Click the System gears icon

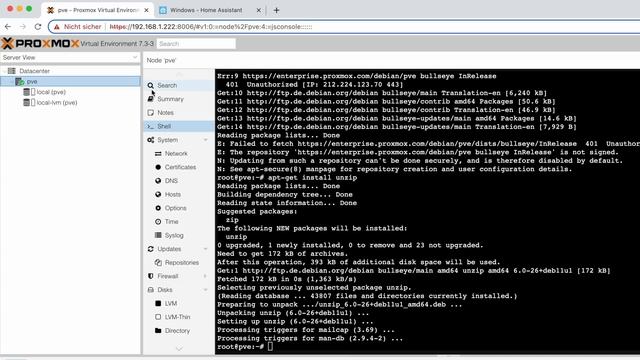point(151,140)
